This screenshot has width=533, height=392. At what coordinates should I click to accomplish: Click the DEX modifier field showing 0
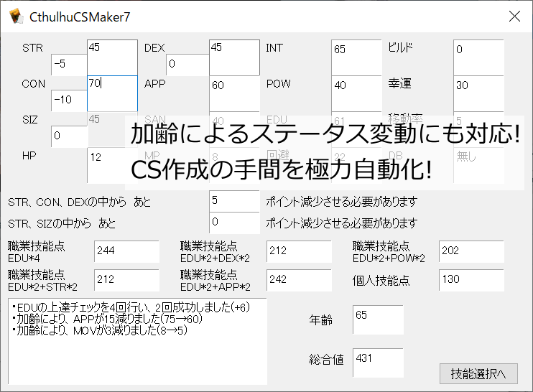tap(187, 65)
